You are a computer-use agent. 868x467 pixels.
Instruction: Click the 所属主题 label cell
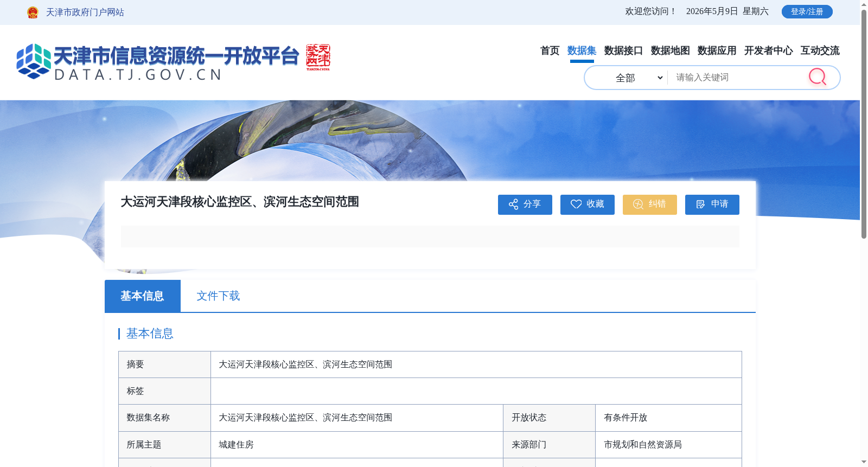coord(164,445)
